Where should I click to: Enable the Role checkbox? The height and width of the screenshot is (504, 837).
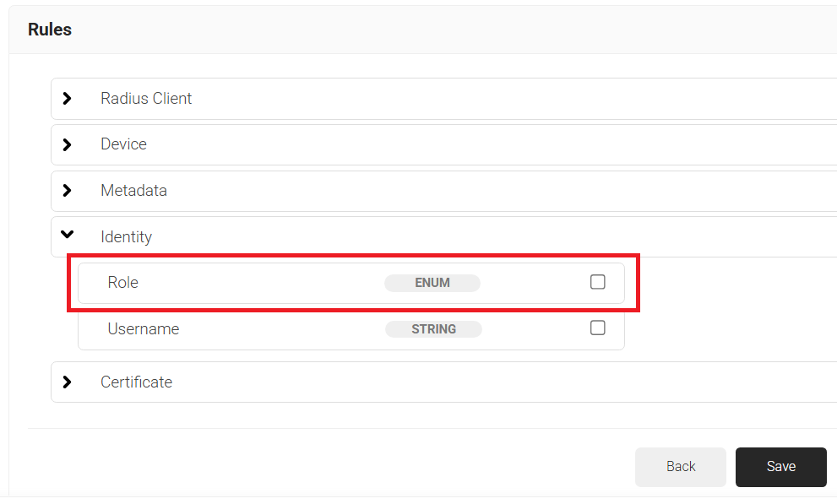[x=598, y=282]
